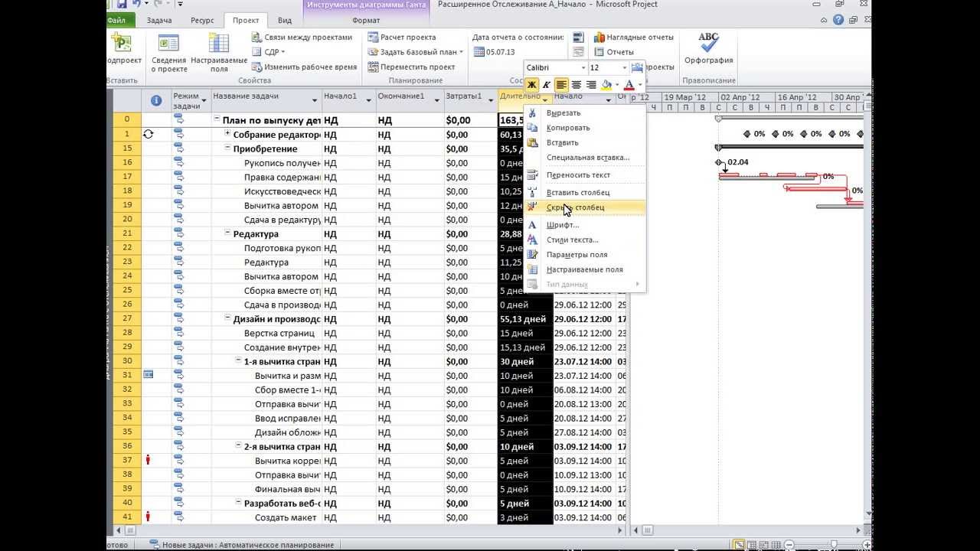Click the Undo icon in quick access toolbar
This screenshot has height=551, width=980.
(136, 5)
